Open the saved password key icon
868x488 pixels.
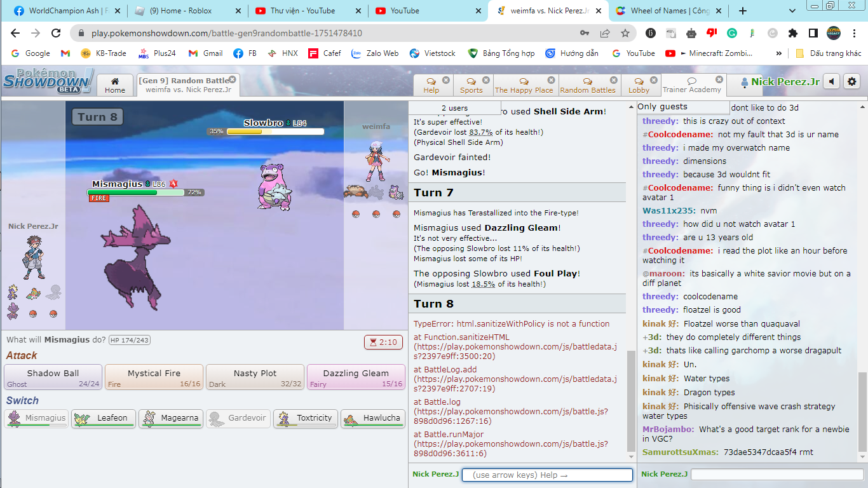(585, 33)
